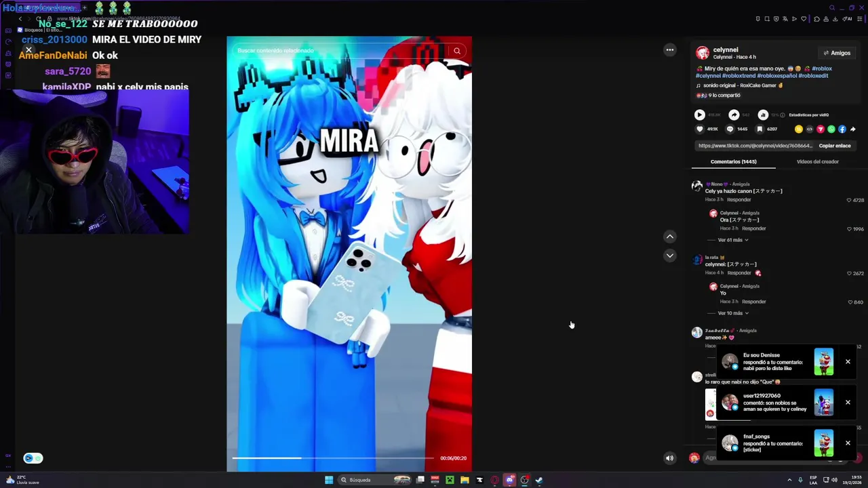Reply to the 'Cely ya hazlo canon' comment
868x488 pixels.
tap(739, 200)
